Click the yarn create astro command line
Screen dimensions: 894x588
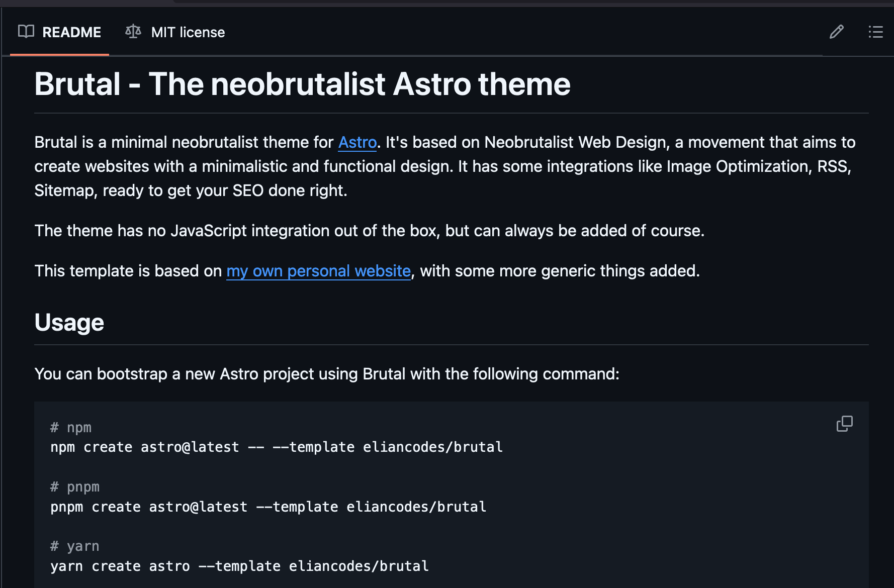coord(239,566)
